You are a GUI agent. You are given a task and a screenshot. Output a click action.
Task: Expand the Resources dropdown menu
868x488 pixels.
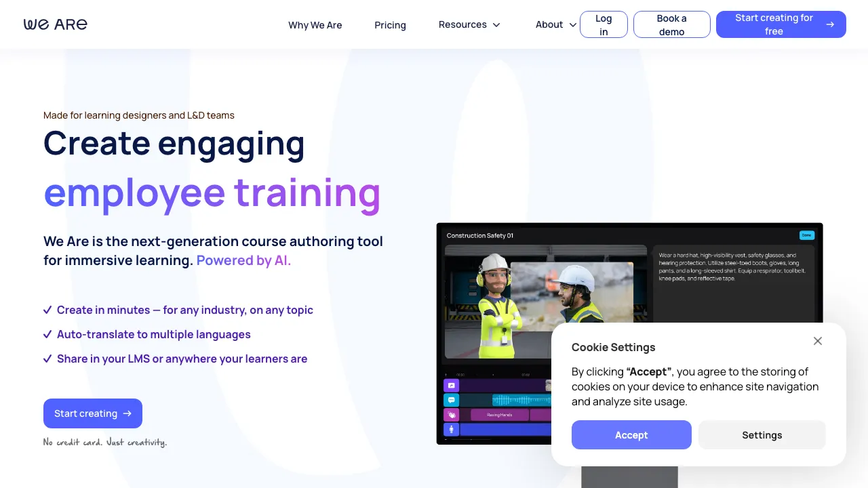[469, 24]
